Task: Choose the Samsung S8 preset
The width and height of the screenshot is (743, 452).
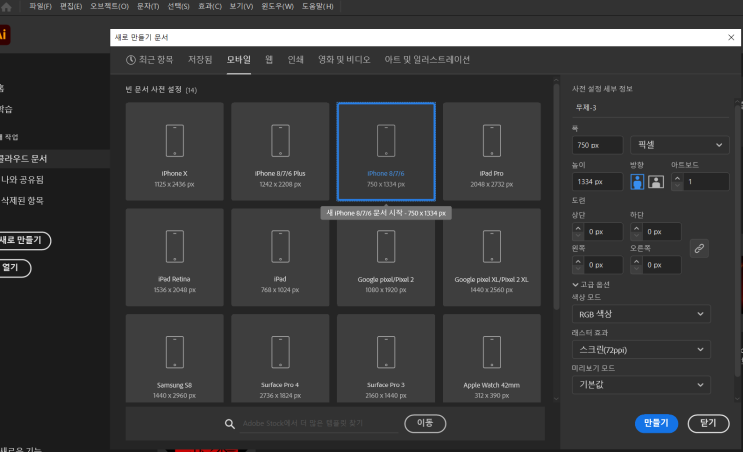Action: pos(174,359)
